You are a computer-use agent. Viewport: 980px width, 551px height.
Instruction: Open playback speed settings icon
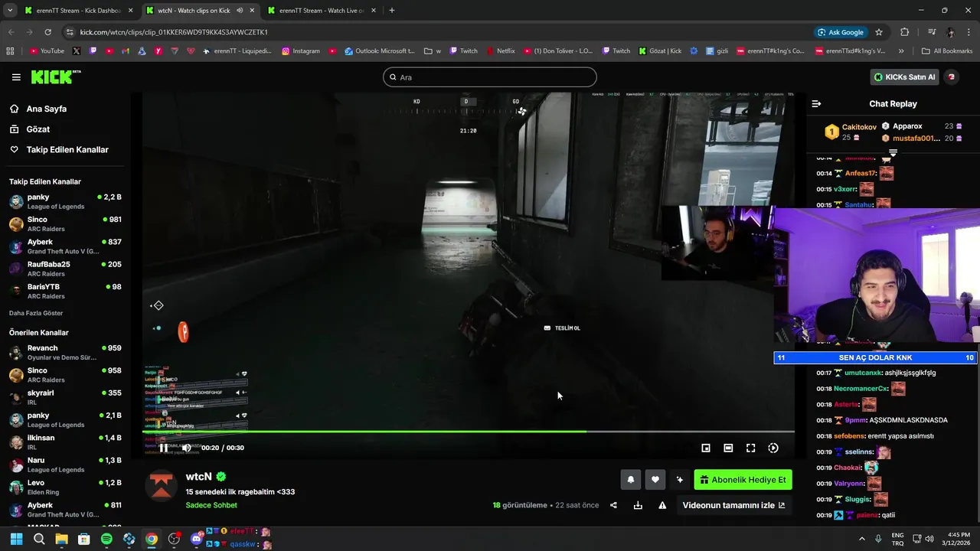pos(773,448)
